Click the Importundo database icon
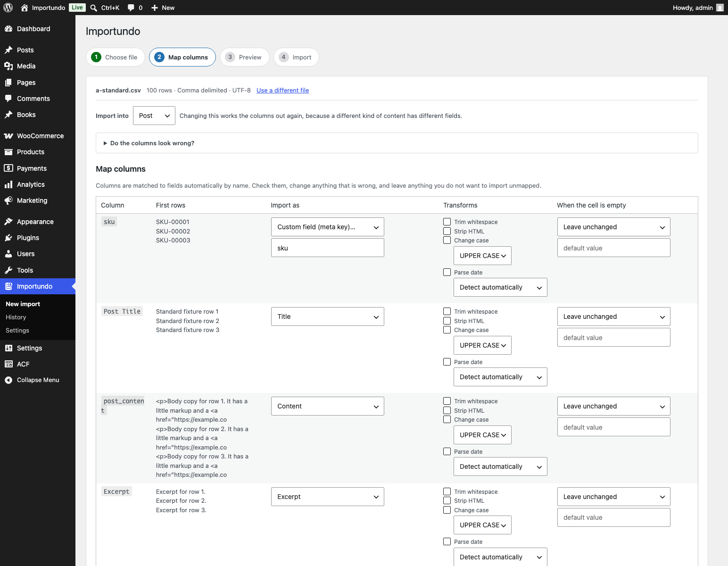 tap(8, 286)
